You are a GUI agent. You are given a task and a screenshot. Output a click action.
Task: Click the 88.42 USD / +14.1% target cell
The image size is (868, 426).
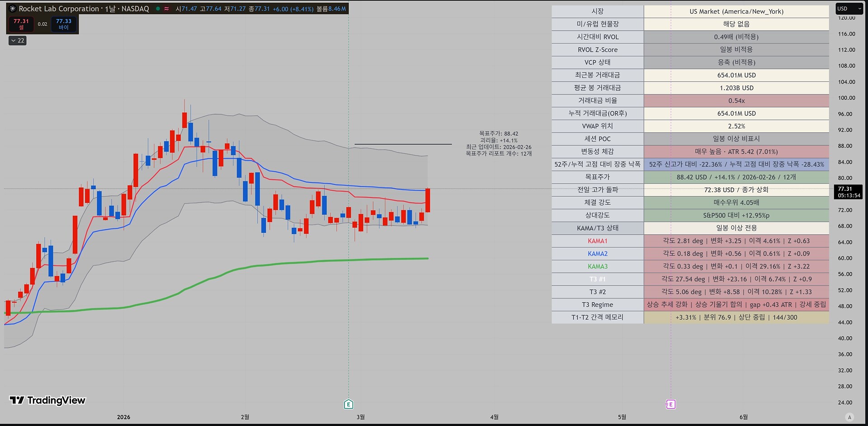click(736, 177)
